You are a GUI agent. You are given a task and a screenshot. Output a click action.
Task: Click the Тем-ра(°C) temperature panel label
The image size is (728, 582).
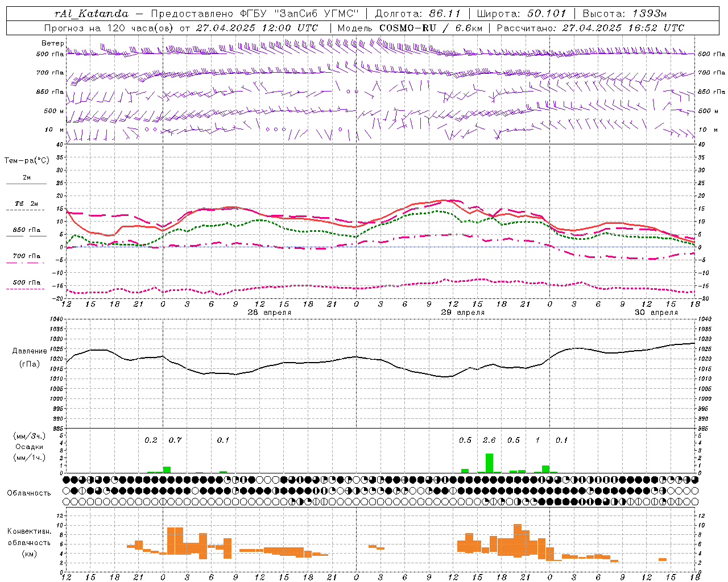(x=27, y=161)
